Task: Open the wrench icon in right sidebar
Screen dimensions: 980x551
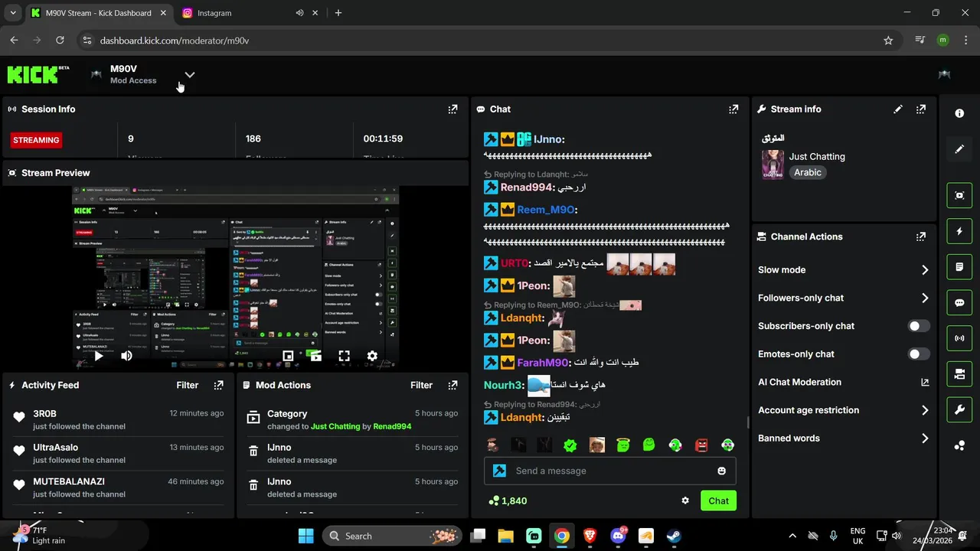Action: [959, 409]
